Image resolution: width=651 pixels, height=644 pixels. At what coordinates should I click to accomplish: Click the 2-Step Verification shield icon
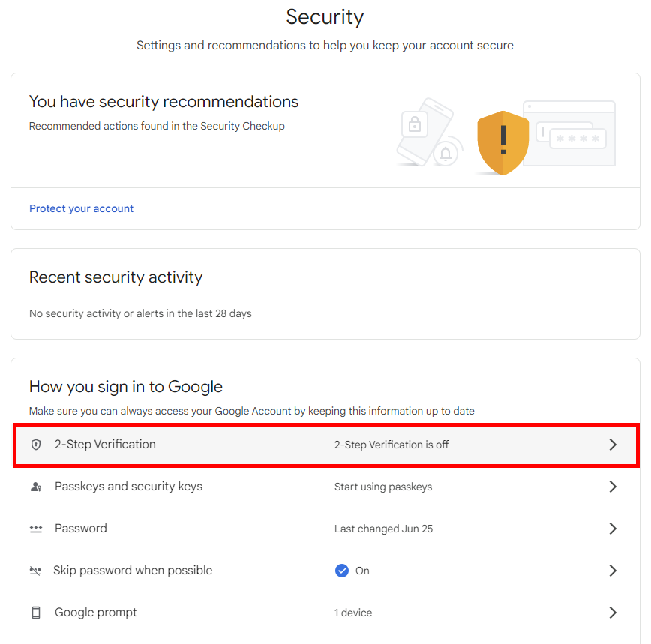point(36,445)
